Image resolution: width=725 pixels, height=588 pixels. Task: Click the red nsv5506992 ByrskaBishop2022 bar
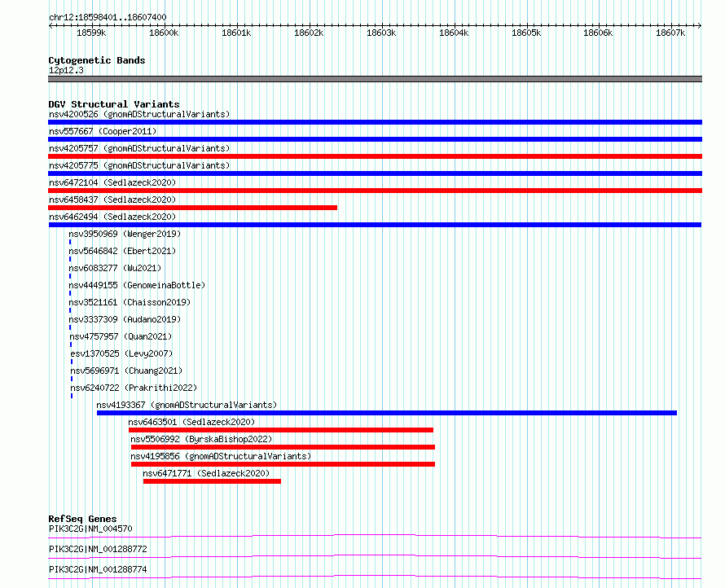tap(283, 447)
